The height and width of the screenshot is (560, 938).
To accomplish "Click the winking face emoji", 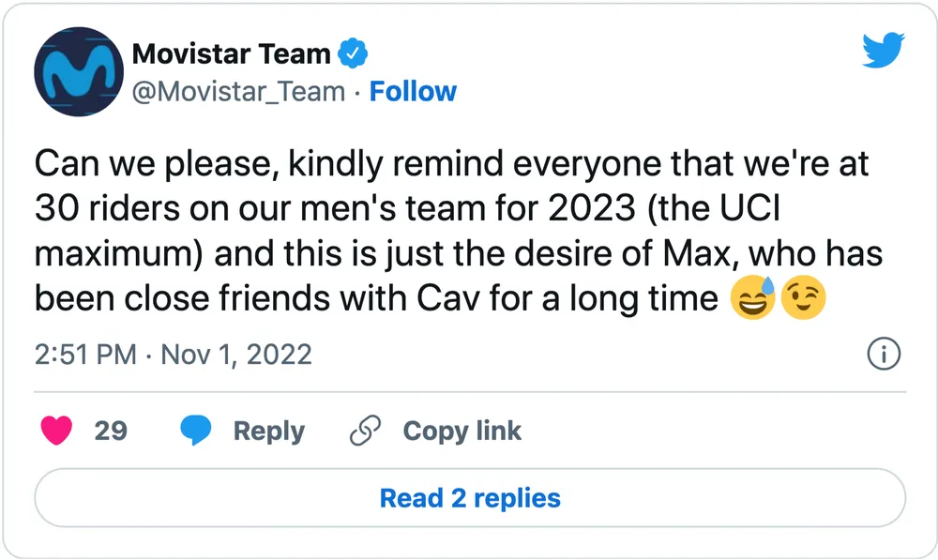I will click(803, 300).
